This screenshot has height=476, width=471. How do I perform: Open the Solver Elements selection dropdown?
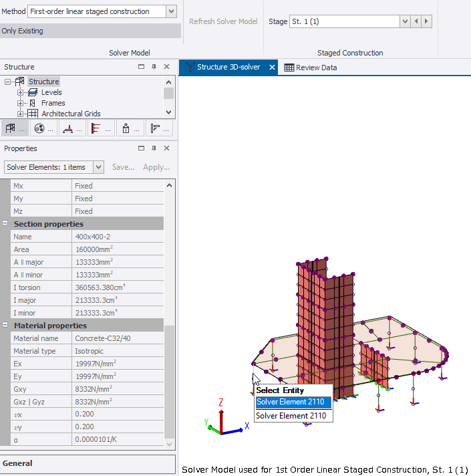coord(99,167)
